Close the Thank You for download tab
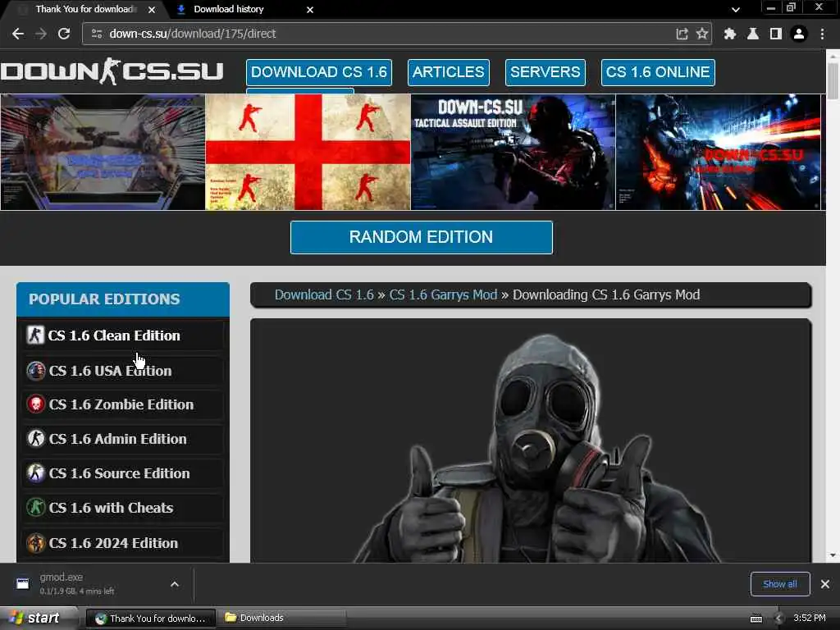The width and height of the screenshot is (840, 630). [x=152, y=10]
